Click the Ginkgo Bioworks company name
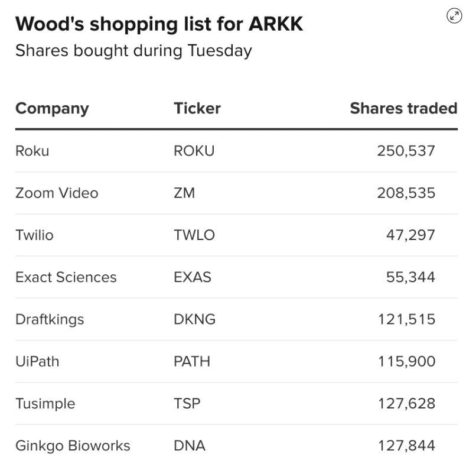The height and width of the screenshot is (467, 476). pyautogui.click(x=73, y=446)
